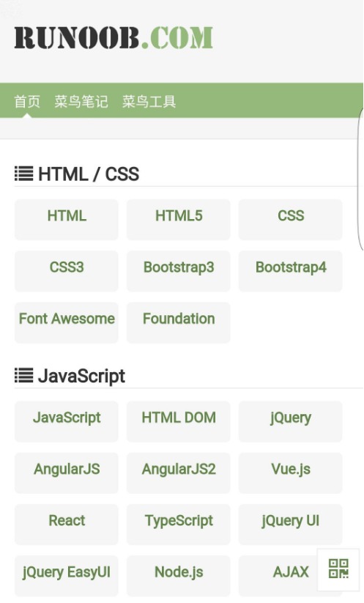The width and height of the screenshot is (364, 603).
Task: Open the CSS3 tutorial button
Action: (67, 271)
